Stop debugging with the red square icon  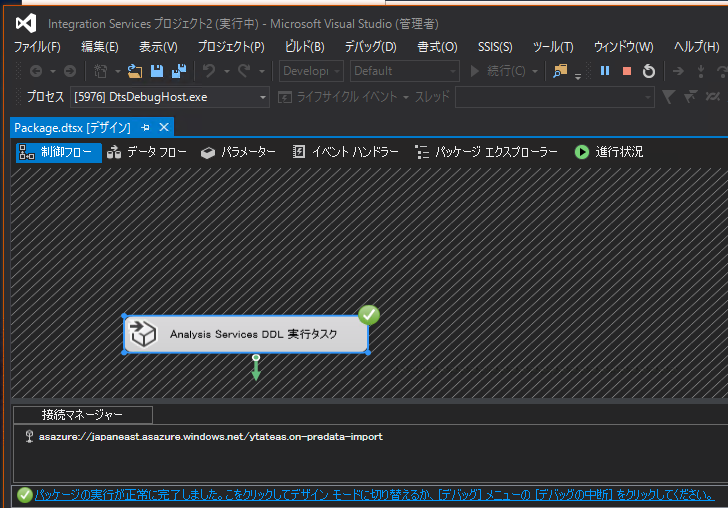pyautogui.click(x=627, y=71)
